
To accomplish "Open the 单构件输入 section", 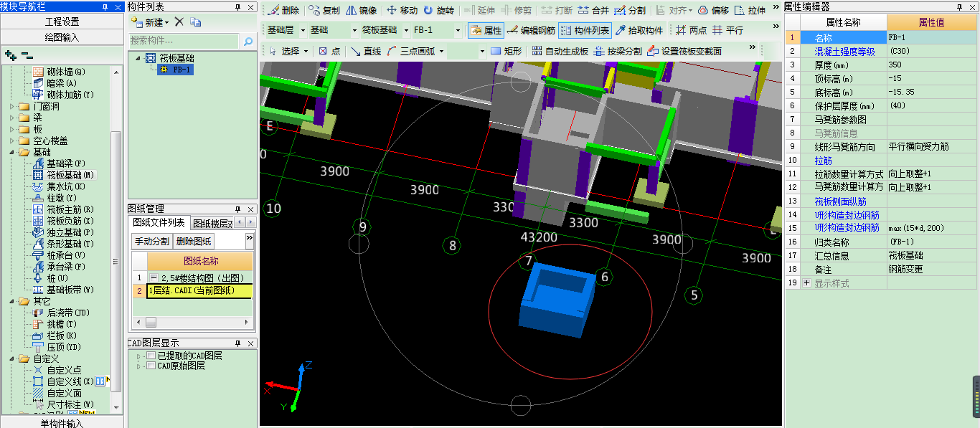I will [x=62, y=423].
